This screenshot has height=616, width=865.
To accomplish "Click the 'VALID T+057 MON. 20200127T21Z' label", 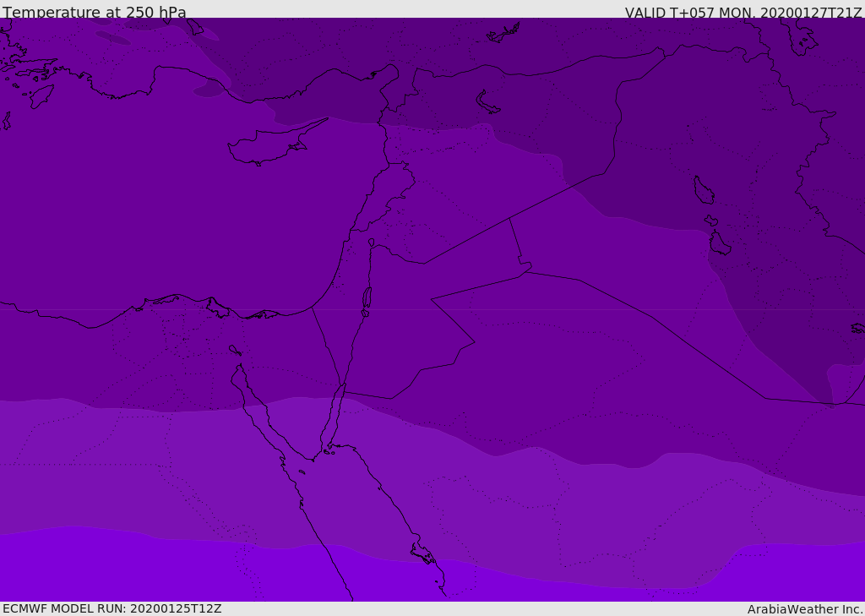I will coord(743,13).
